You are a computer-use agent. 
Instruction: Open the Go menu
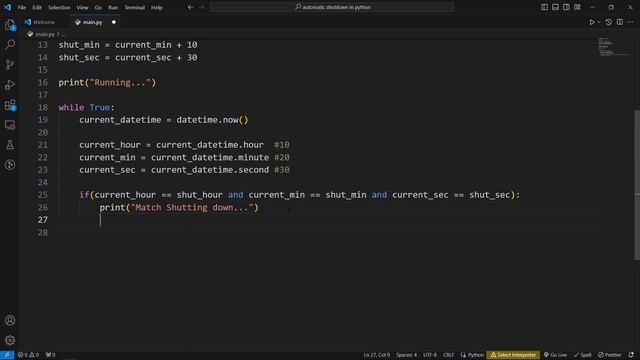coord(98,7)
